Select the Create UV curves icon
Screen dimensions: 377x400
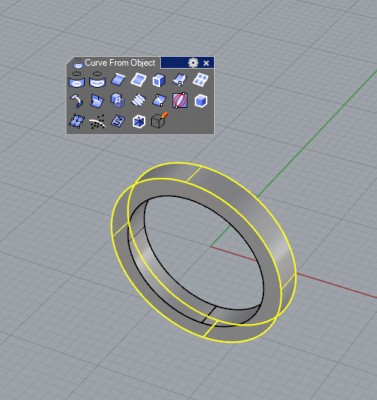click(118, 121)
